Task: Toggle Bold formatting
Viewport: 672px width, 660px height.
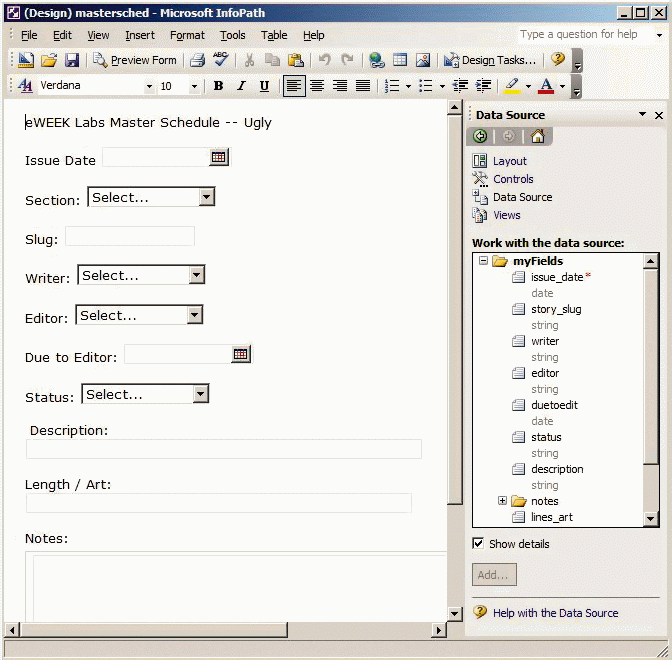Action: click(219, 86)
